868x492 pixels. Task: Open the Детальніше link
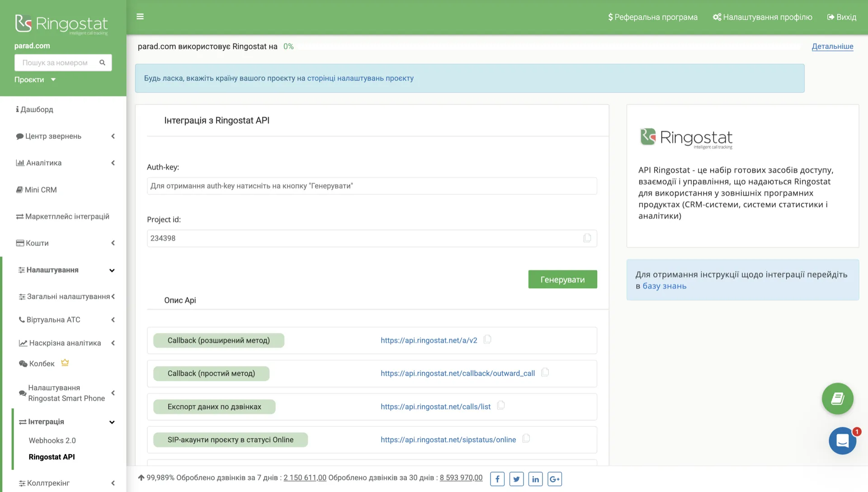click(x=832, y=46)
